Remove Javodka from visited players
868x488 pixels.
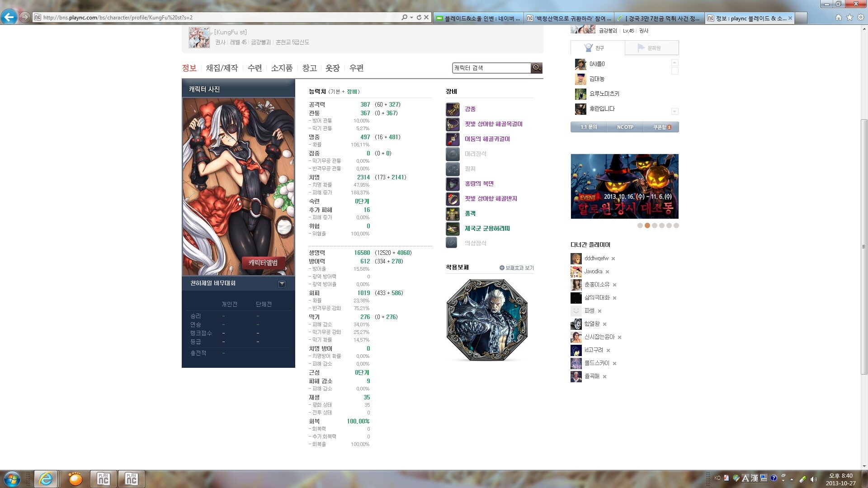point(608,272)
